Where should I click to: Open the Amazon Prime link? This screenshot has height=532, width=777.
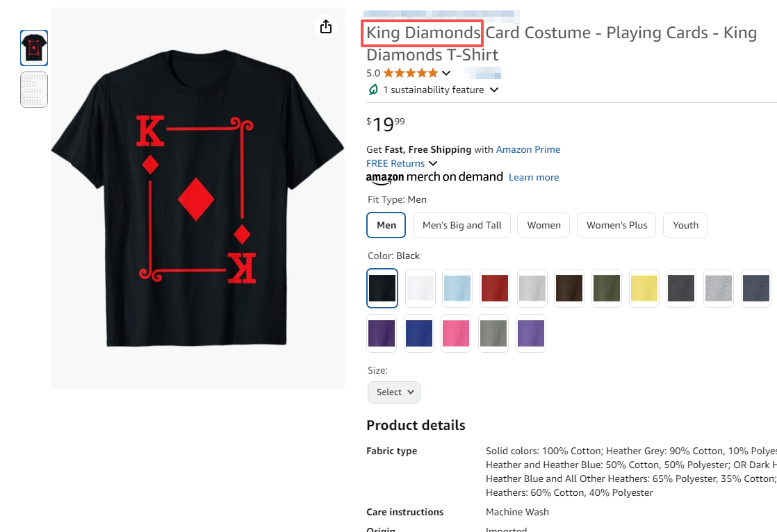[x=527, y=149]
